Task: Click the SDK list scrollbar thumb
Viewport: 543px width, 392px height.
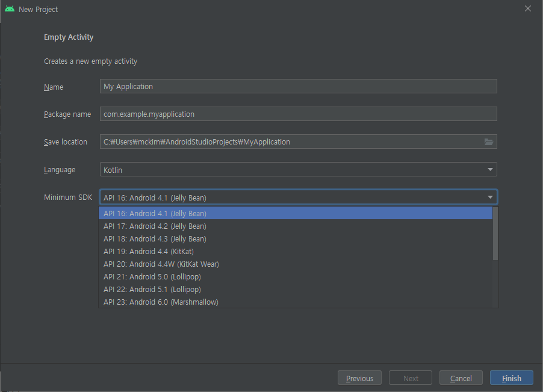Action: pos(495,234)
